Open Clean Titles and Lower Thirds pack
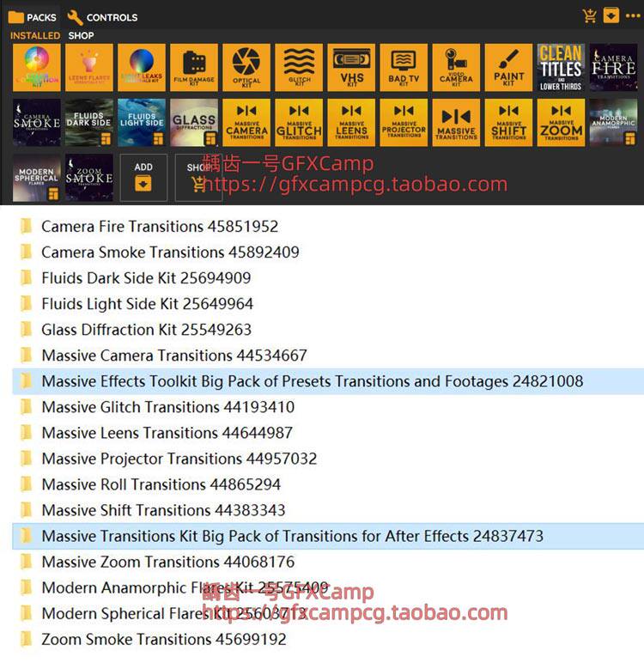The width and height of the screenshot is (644, 663). (561, 67)
